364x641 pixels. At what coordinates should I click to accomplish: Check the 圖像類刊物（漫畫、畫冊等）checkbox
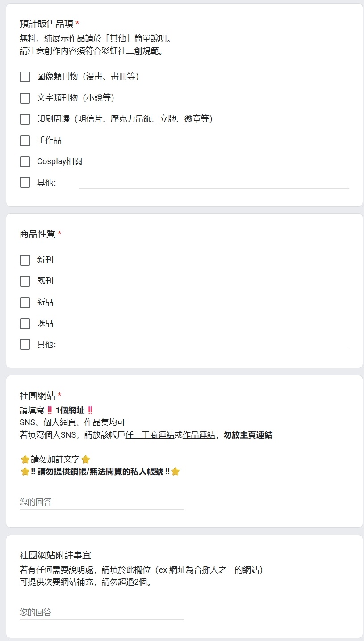(x=25, y=77)
